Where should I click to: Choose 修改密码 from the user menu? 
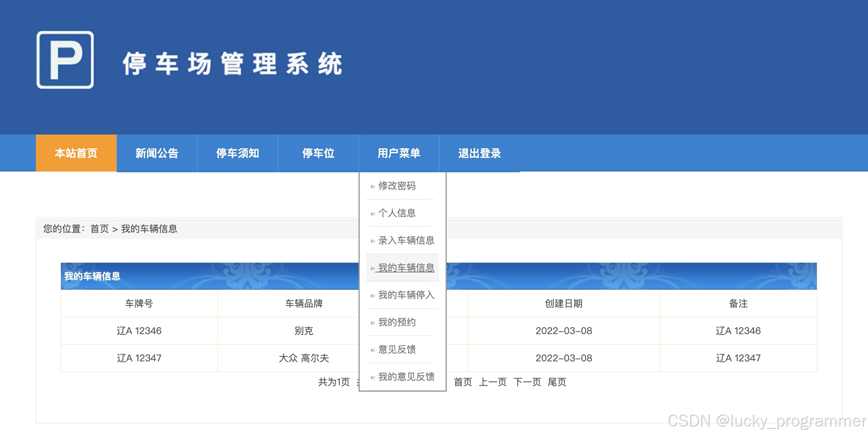pos(397,186)
